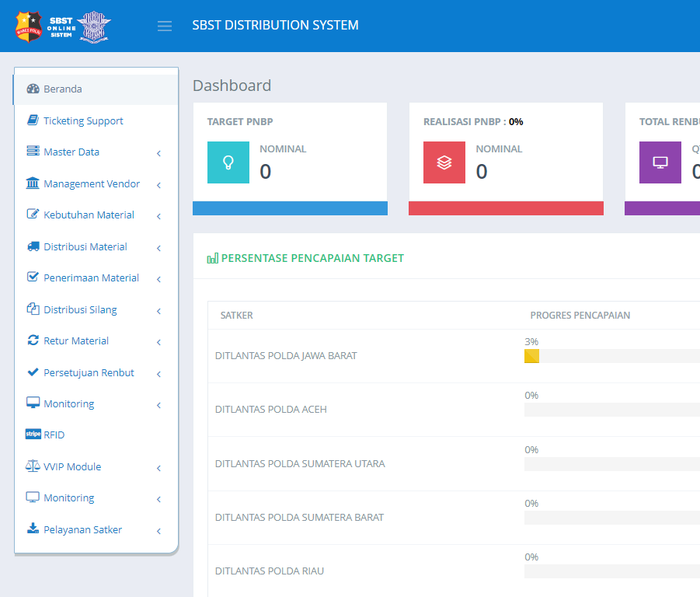Click the Polda Riau 0% progress bar
The image size is (700, 597).
(x=612, y=571)
